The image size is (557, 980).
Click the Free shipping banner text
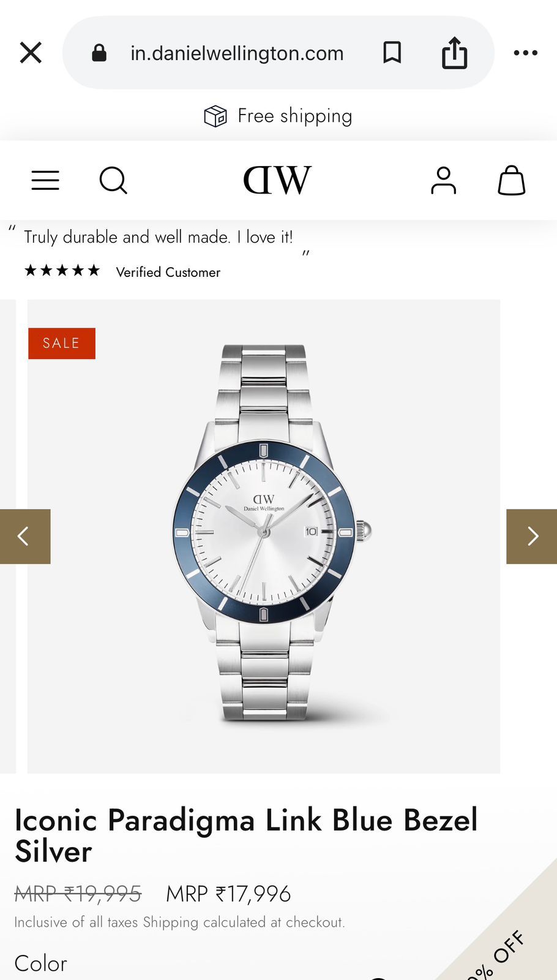294,116
